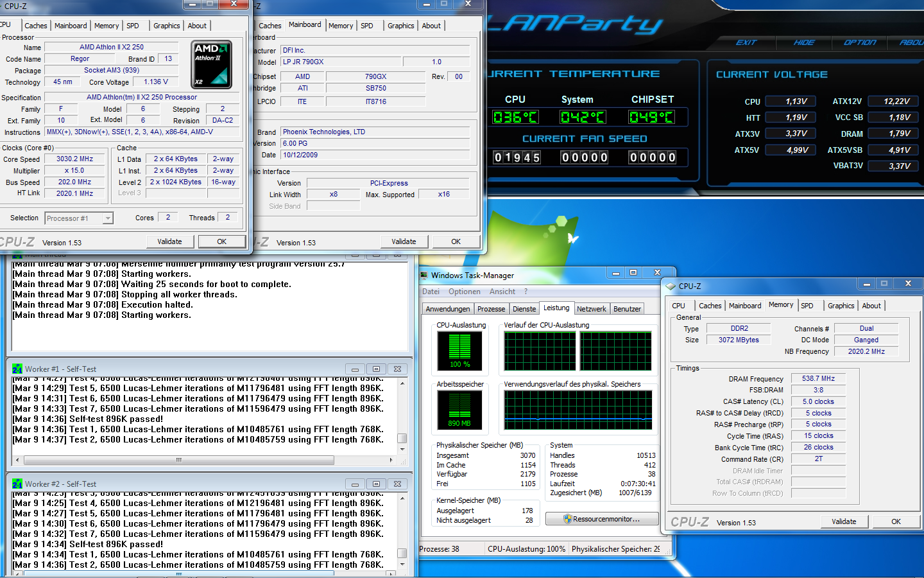Click Validate in the leftmost CPU-Z window

point(169,241)
